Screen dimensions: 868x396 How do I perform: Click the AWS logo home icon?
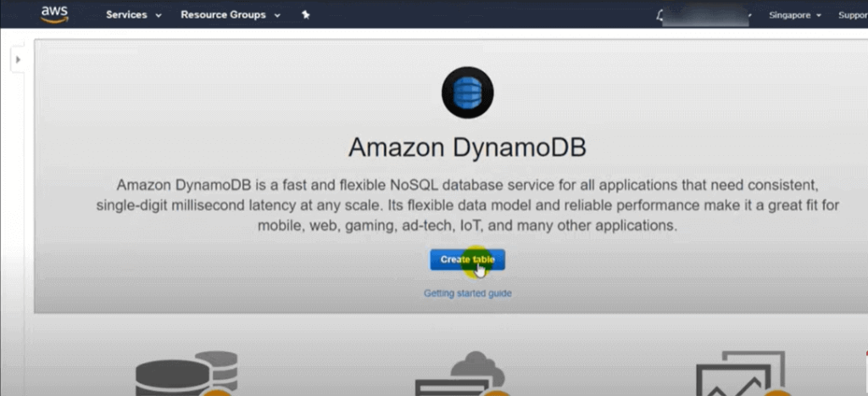[54, 14]
